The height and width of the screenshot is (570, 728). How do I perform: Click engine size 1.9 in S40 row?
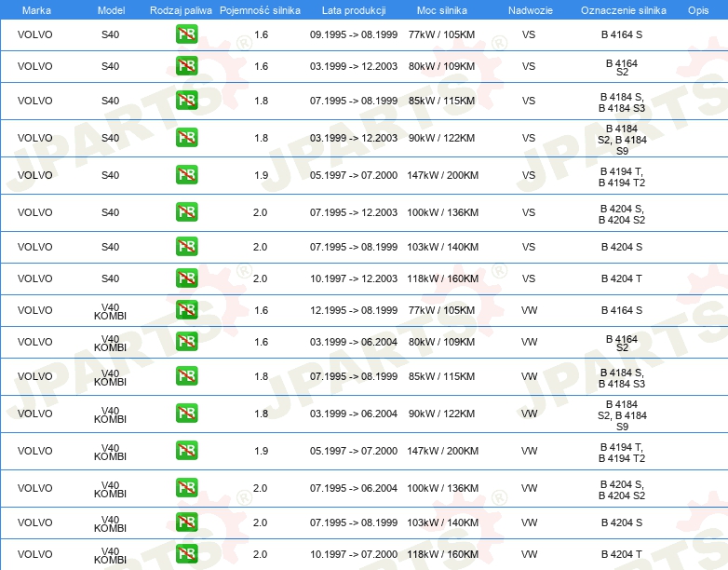click(x=262, y=175)
